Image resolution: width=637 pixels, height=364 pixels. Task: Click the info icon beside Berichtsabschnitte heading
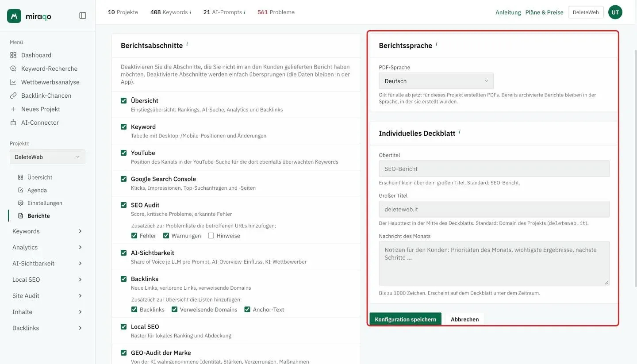click(x=187, y=44)
